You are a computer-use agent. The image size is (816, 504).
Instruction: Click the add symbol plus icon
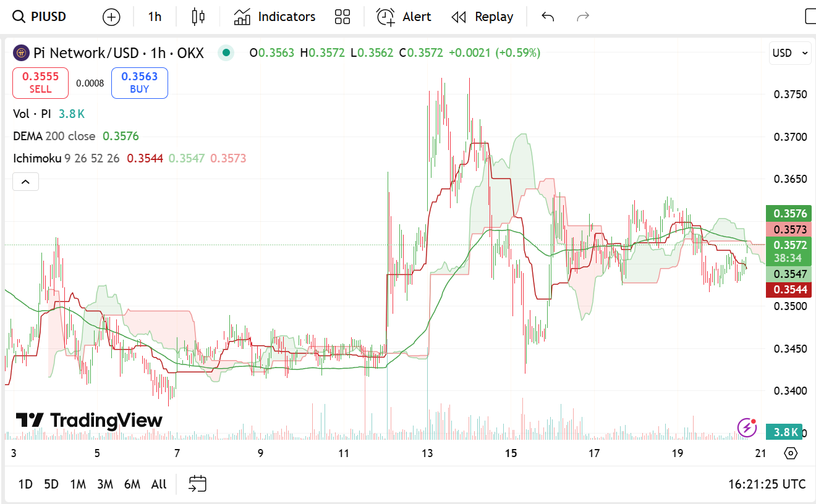click(x=111, y=17)
